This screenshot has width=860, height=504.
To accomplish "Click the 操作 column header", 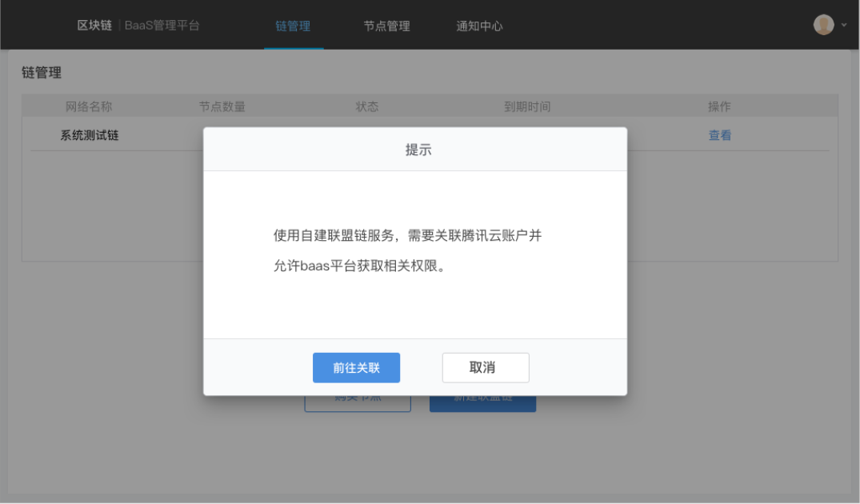I will coord(718,106).
